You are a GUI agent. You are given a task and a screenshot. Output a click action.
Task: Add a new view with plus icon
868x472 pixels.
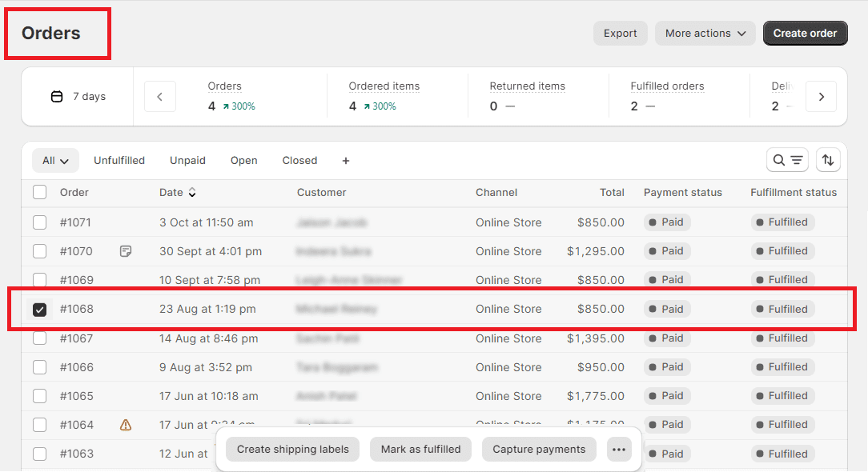[346, 161]
